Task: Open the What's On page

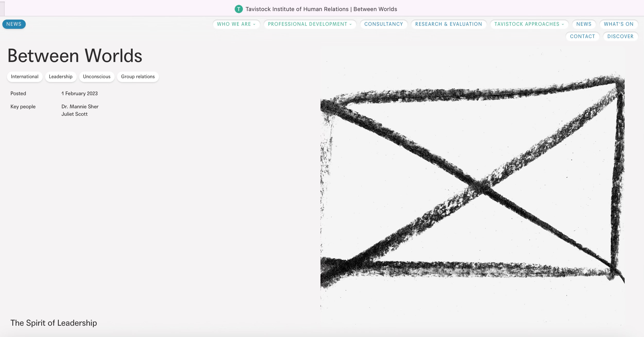Action: [618, 24]
